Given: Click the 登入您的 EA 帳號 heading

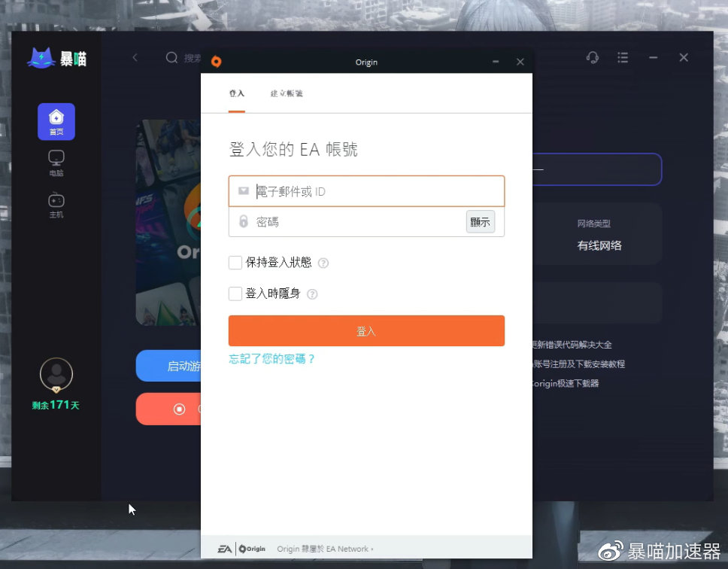Looking at the screenshot, I should point(293,150).
